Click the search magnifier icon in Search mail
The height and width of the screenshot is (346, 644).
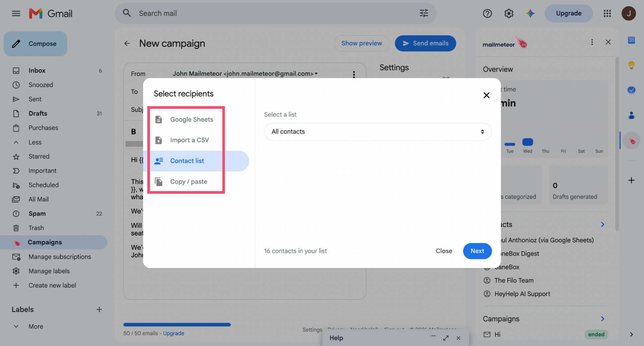[127, 13]
